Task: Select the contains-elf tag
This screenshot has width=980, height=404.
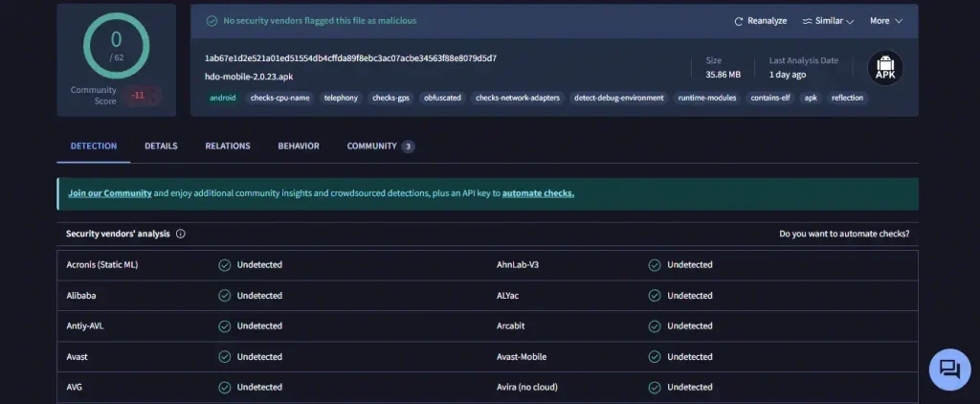Action: coord(770,99)
